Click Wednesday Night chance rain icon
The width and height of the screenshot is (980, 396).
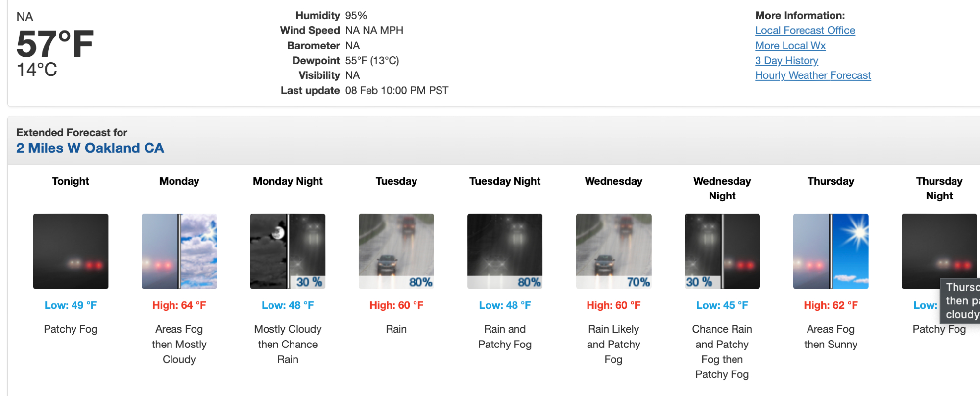[x=722, y=251]
